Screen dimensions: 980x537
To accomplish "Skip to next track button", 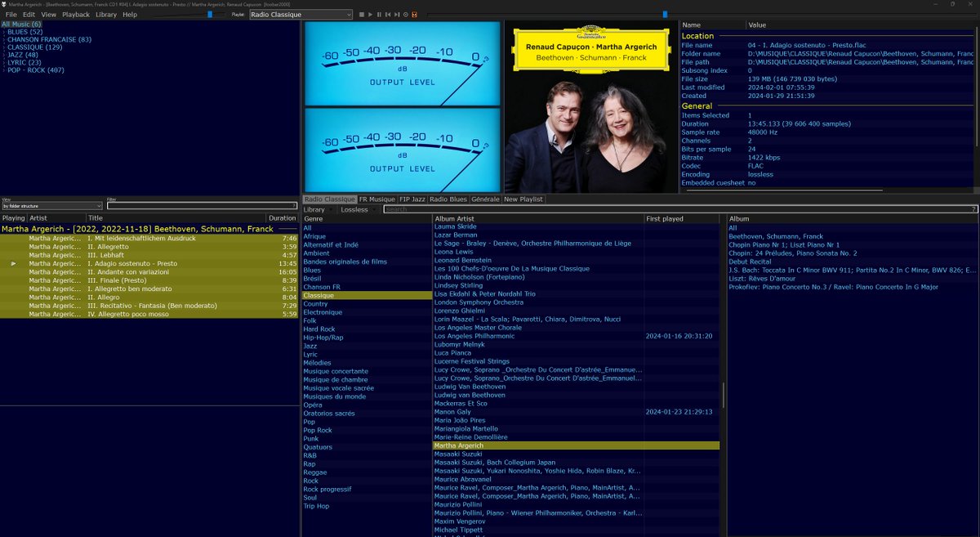I will tap(397, 15).
